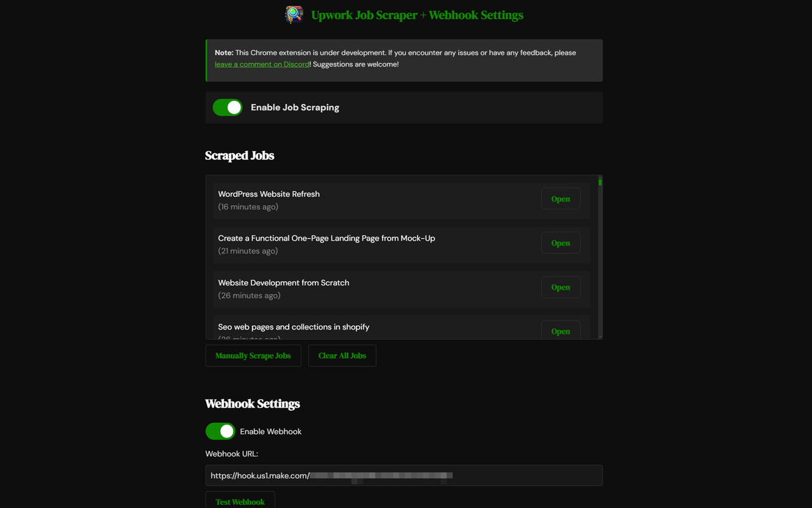Click the scraped jobs list scrollbar thumb
Screen dimensions: 812x508
coord(600,182)
